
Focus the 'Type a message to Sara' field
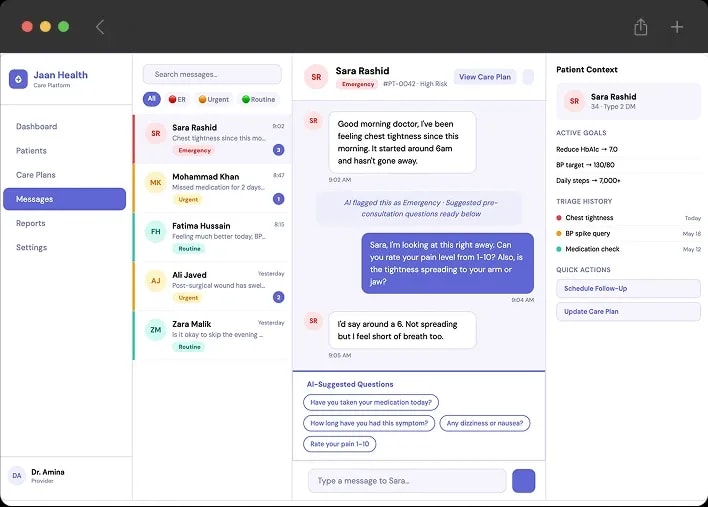pyautogui.click(x=407, y=481)
